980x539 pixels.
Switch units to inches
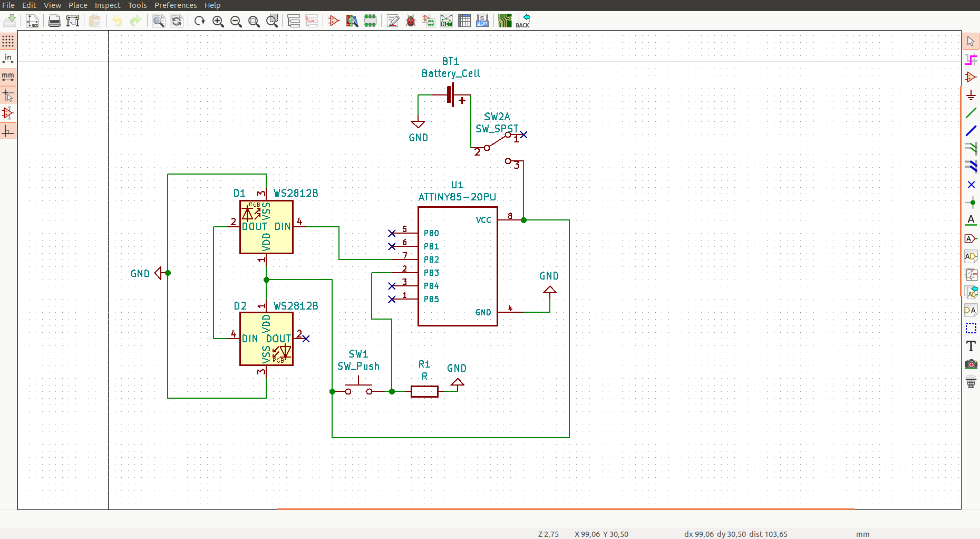[x=8, y=59]
